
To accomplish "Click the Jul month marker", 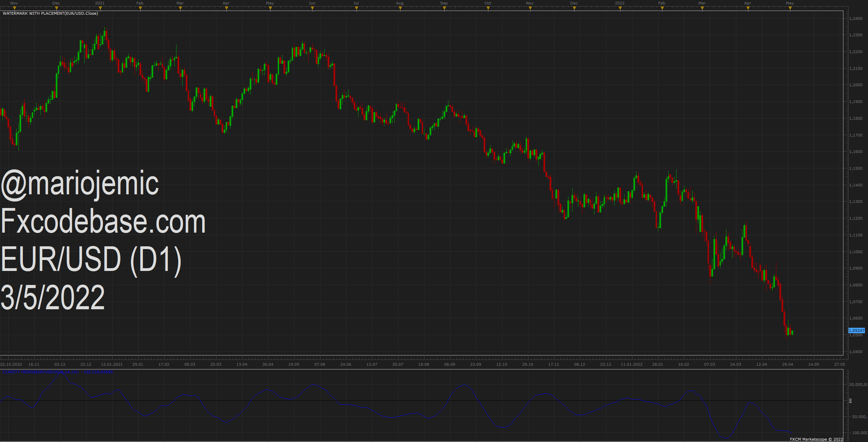I will (356, 3).
